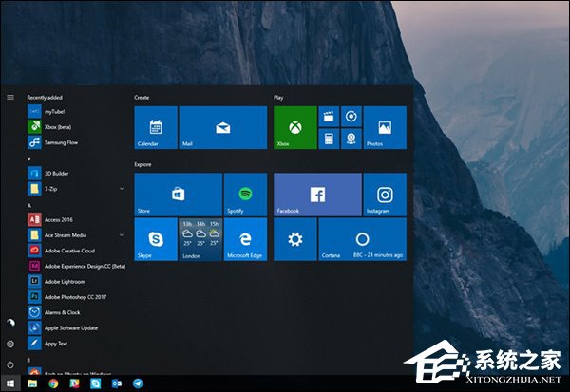This screenshot has height=392, width=570.
Task: Open the Groove Music disc tile
Action: click(x=351, y=116)
